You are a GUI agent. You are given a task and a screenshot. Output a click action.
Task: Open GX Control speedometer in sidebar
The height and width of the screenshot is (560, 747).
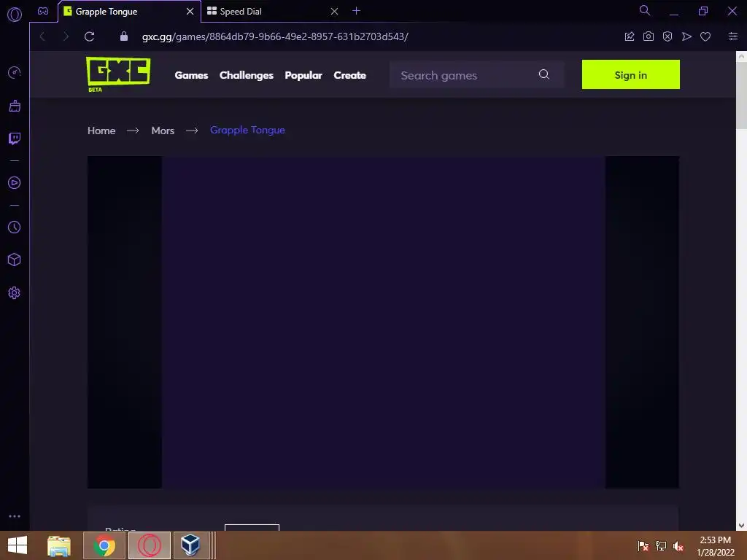pyautogui.click(x=15, y=72)
